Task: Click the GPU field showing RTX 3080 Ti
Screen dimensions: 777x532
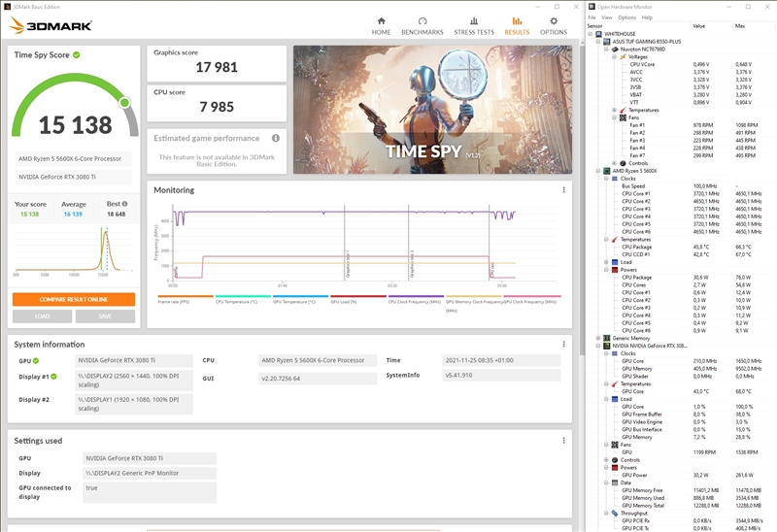Action: (134, 360)
